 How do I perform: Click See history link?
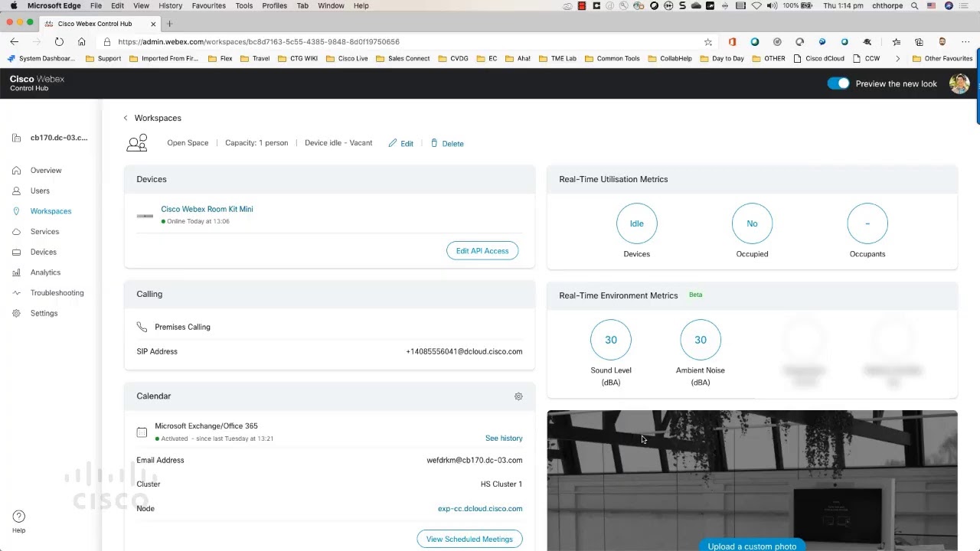click(x=504, y=439)
